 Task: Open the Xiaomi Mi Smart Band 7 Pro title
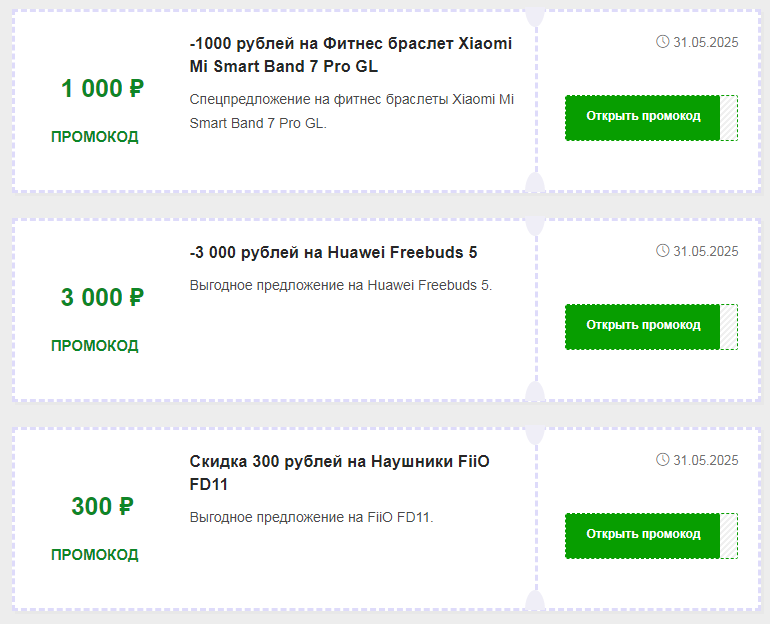pyautogui.click(x=351, y=55)
